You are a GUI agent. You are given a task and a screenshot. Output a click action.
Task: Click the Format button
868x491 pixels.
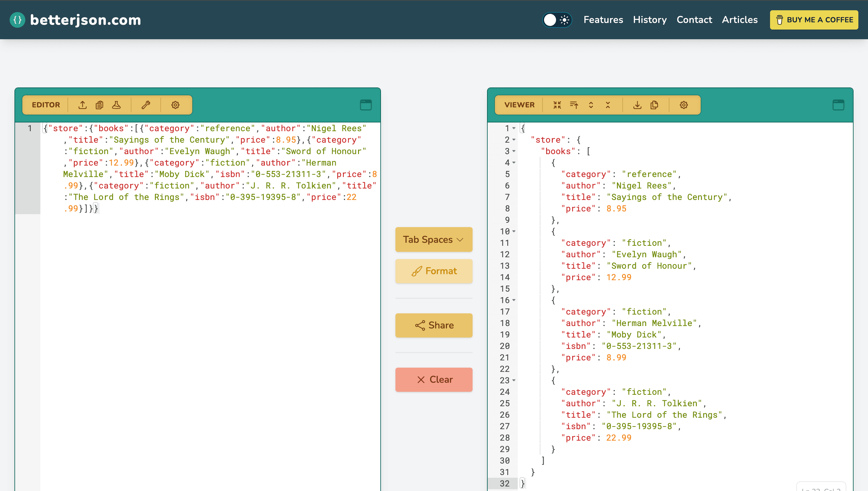[433, 271]
